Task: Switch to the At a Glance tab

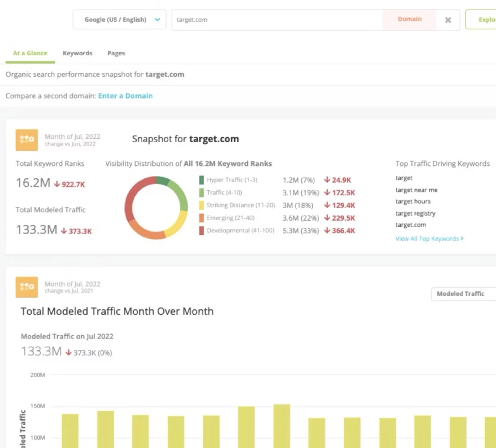Action: click(x=30, y=53)
